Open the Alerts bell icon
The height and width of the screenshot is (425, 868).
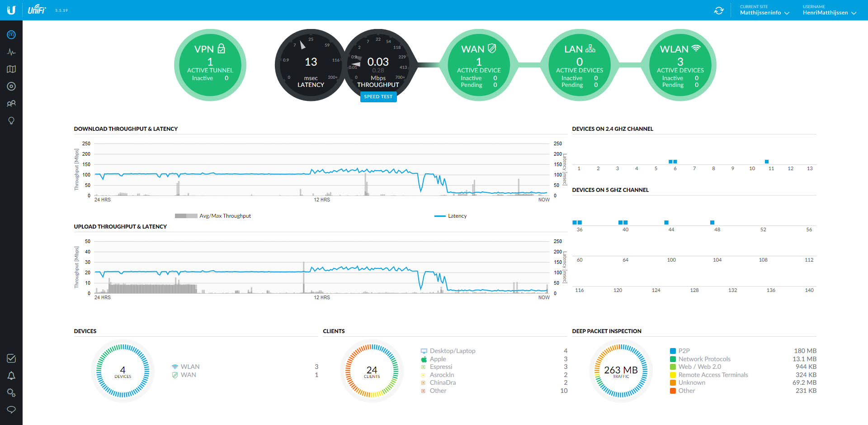tap(11, 376)
